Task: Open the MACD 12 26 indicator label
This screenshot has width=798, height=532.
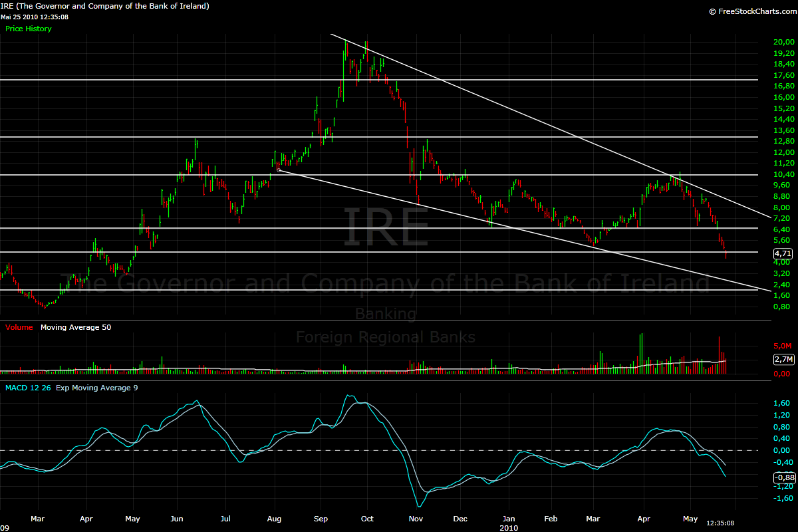Action: tap(28, 387)
